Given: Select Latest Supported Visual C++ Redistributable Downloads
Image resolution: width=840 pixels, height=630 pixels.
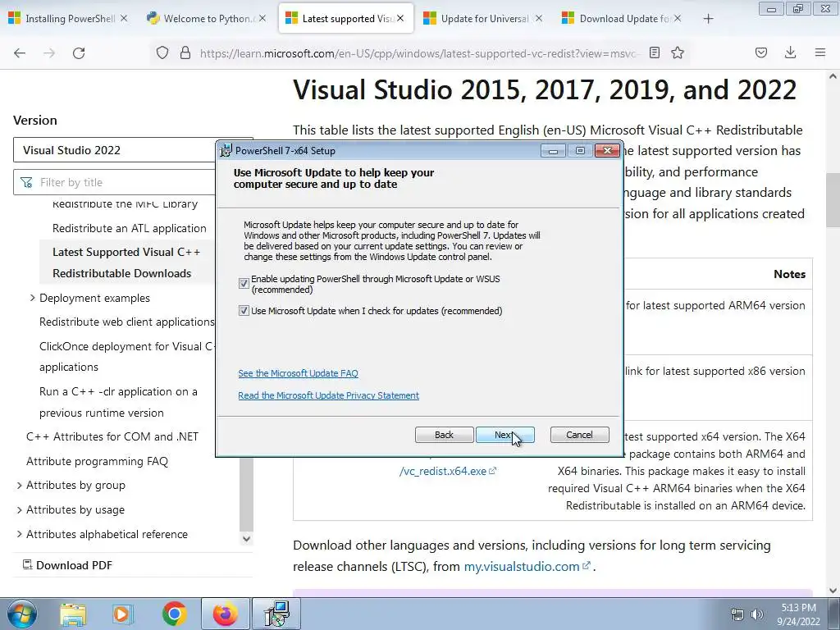Looking at the screenshot, I should [126, 262].
